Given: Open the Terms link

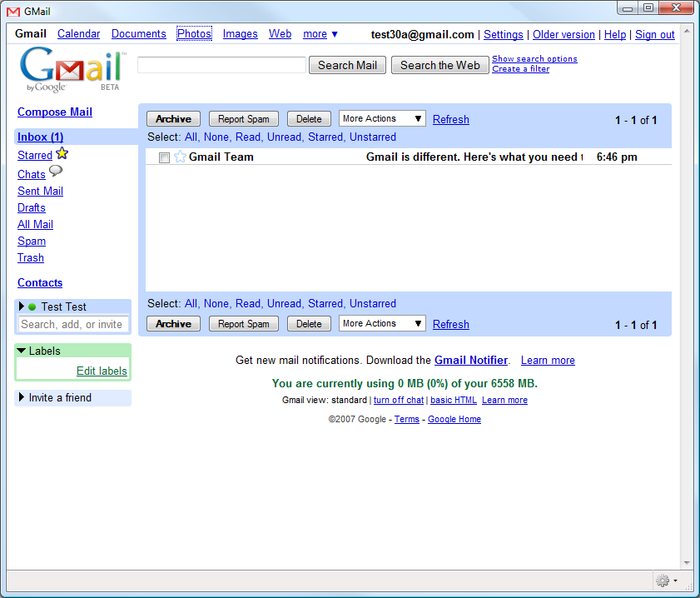Looking at the screenshot, I should 407,420.
